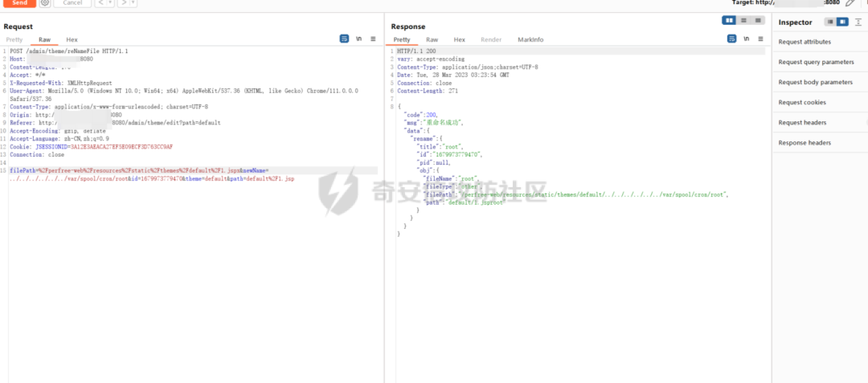The width and height of the screenshot is (868, 383).
Task: Click the "id":"1679973779470" JSON line
Action: [449, 155]
